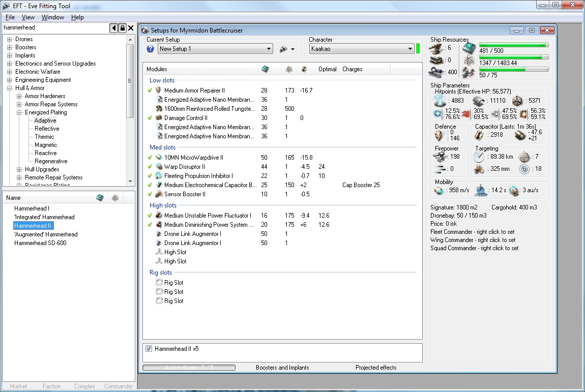Toggle the Warp Disruptor II active checkmark
The height and width of the screenshot is (392, 585).
[x=150, y=167]
